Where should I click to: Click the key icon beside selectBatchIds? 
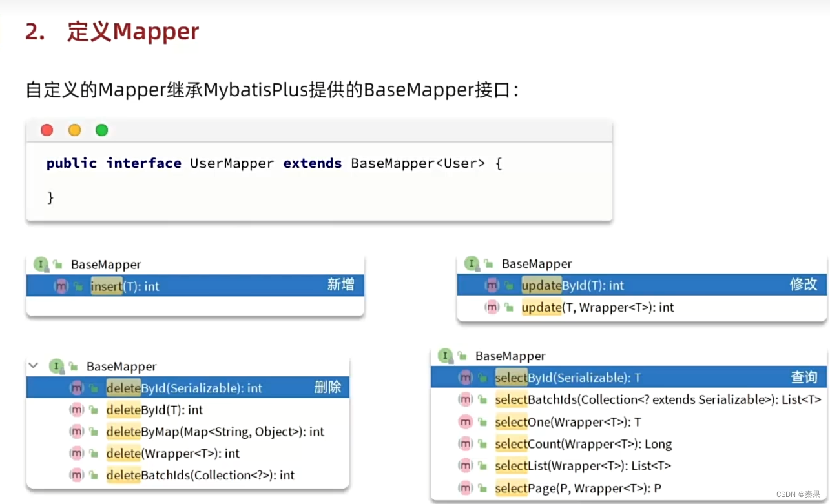click(x=482, y=399)
